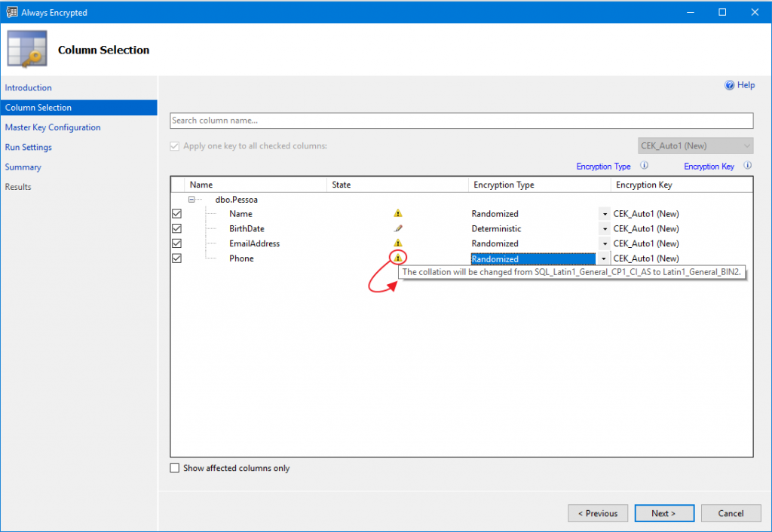772x532 pixels.
Task: Click the warning icon on the Name row
Action: (x=397, y=213)
